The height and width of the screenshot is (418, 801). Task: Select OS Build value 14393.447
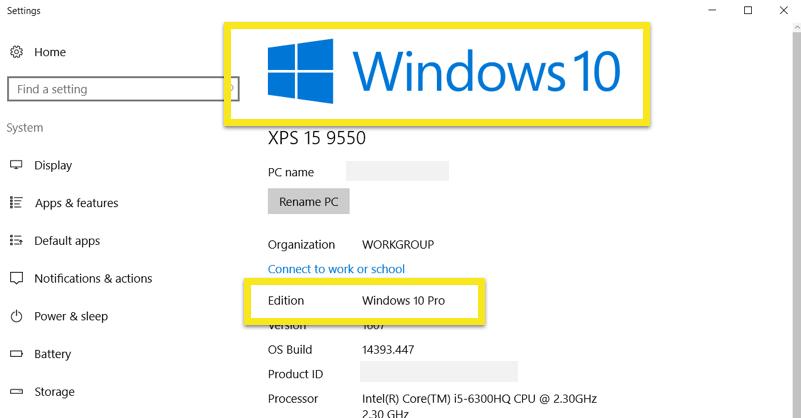(388, 350)
